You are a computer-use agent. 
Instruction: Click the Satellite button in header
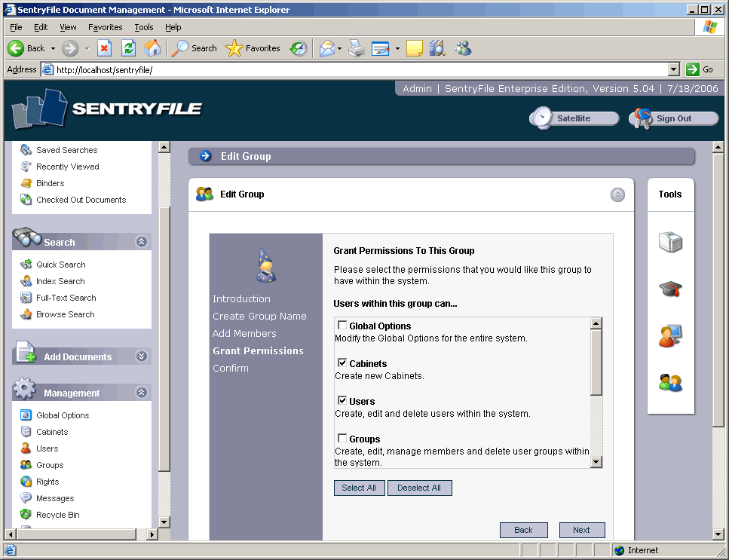[x=574, y=118]
